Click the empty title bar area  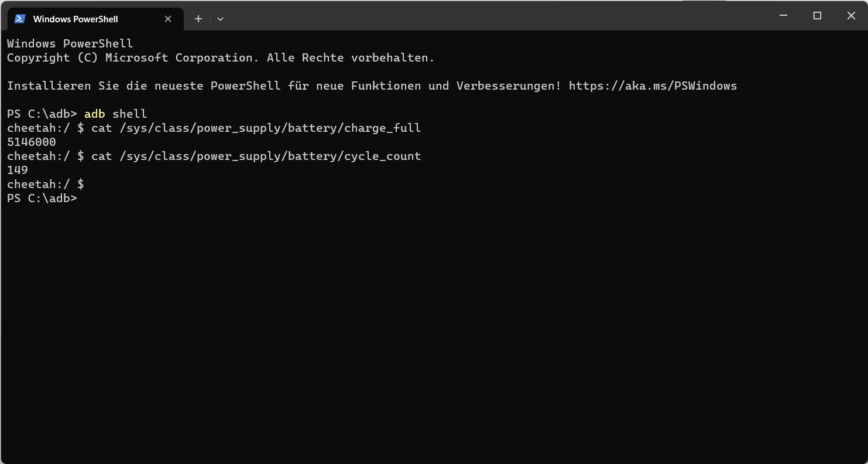coord(468,16)
